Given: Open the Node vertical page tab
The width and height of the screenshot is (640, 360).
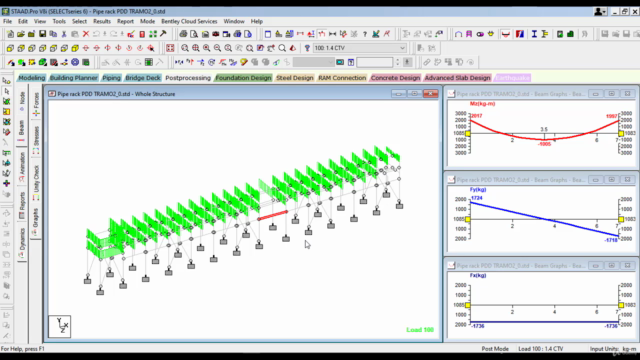Looking at the screenshot, I should coord(22,100).
